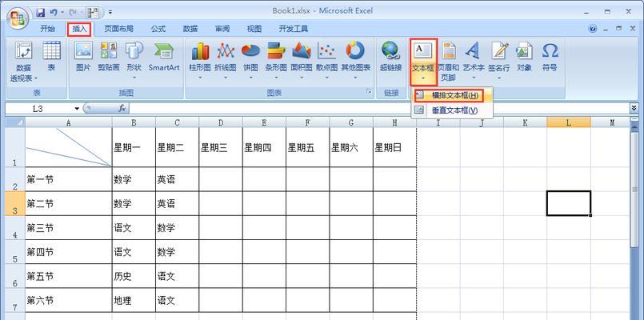644x320 pixels.
Task: Click the Picture (图片) icon
Action: [x=83, y=57]
